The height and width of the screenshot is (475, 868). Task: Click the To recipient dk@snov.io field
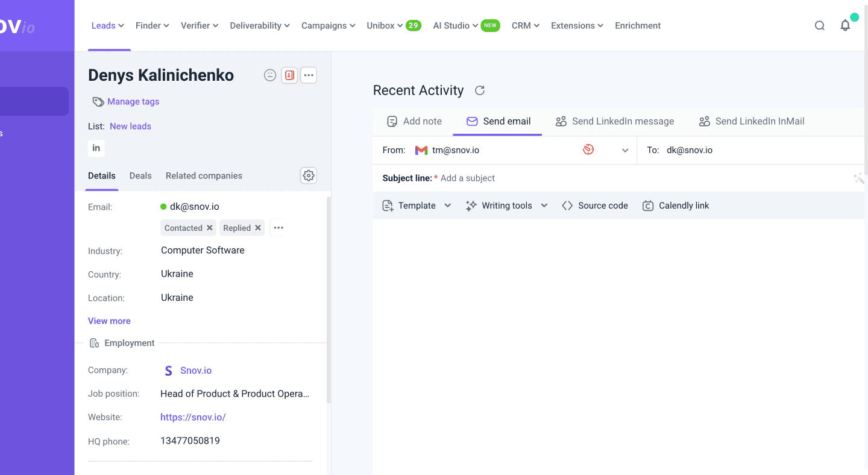[x=690, y=150]
